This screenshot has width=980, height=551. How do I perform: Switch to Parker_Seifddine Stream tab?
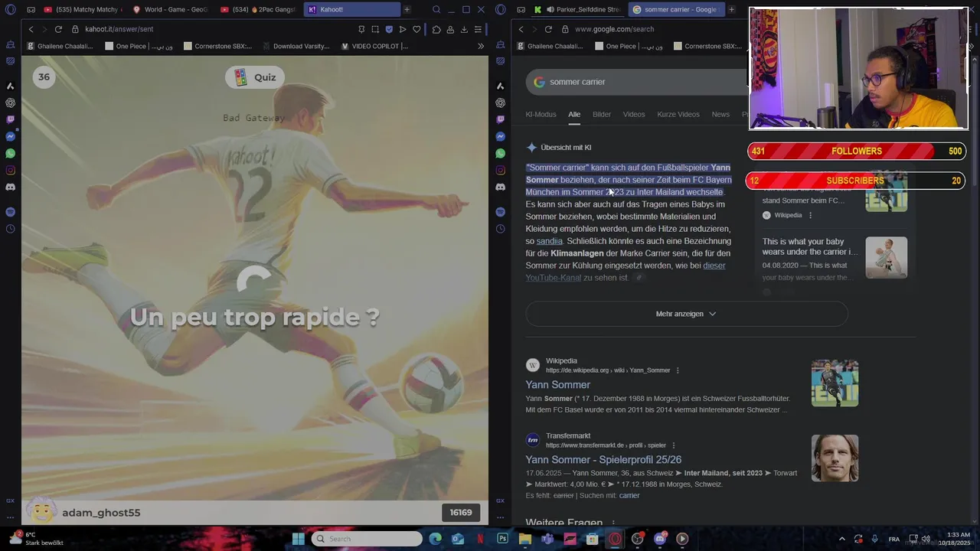tap(578, 9)
